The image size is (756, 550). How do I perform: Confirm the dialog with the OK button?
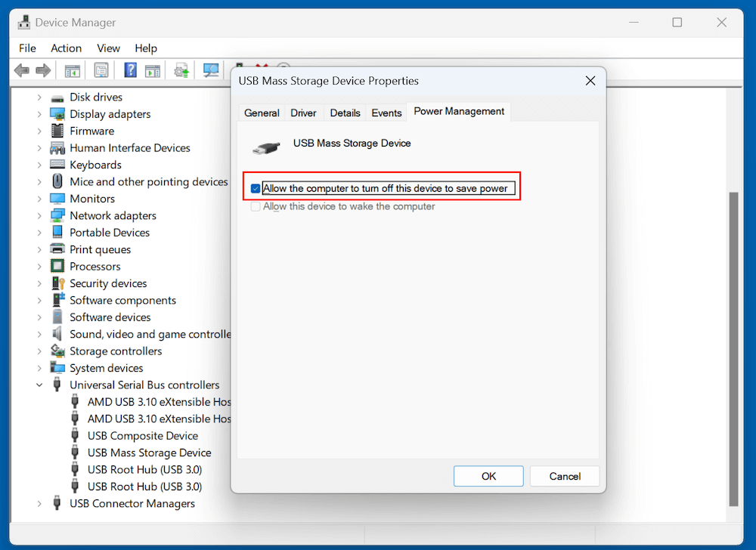(x=488, y=476)
